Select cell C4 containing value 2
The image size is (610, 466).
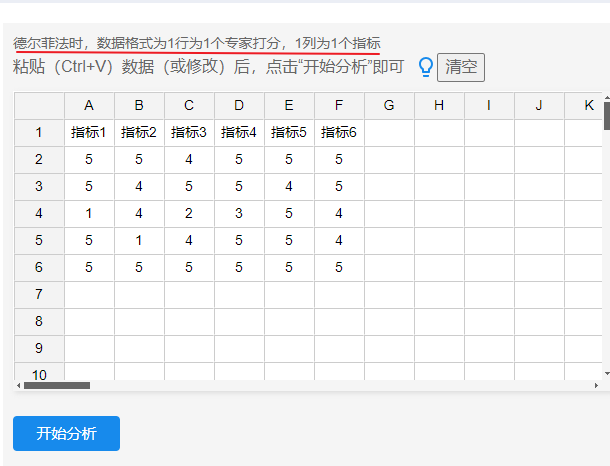[x=189, y=214]
